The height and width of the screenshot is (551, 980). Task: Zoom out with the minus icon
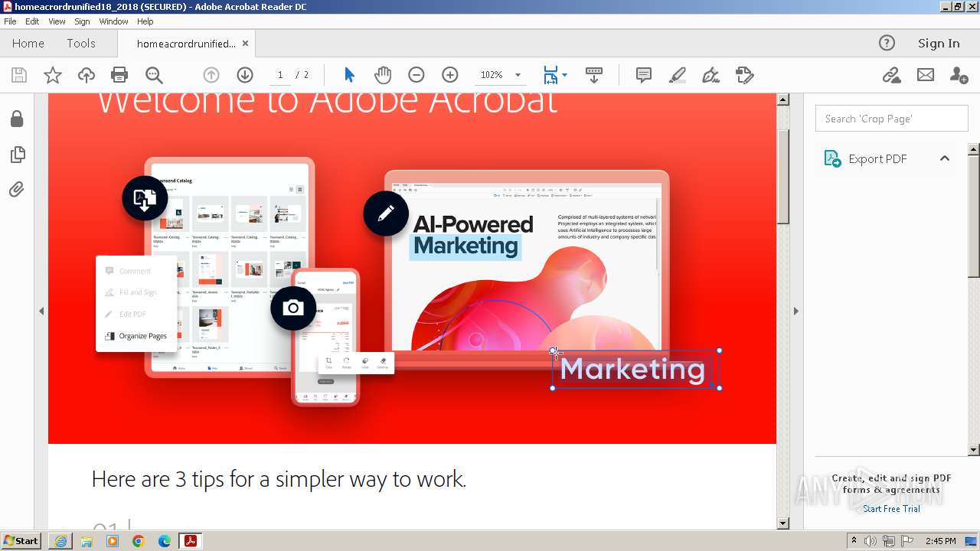tap(416, 75)
